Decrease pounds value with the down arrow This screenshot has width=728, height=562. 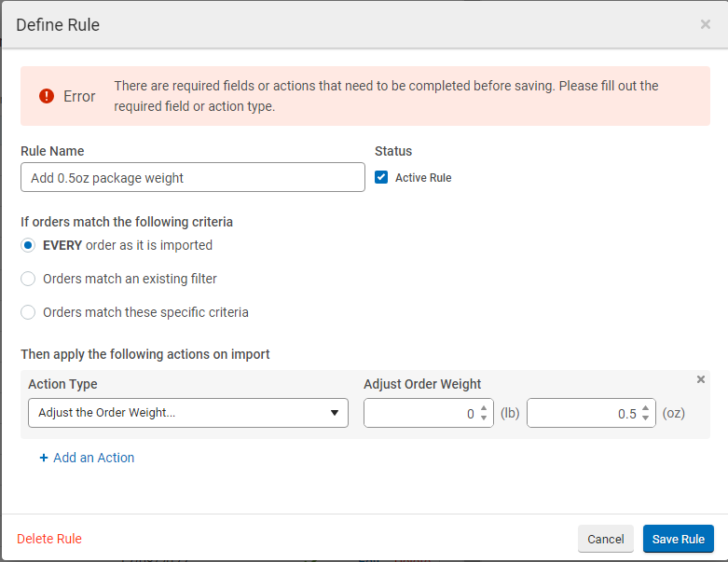[x=483, y=418]
